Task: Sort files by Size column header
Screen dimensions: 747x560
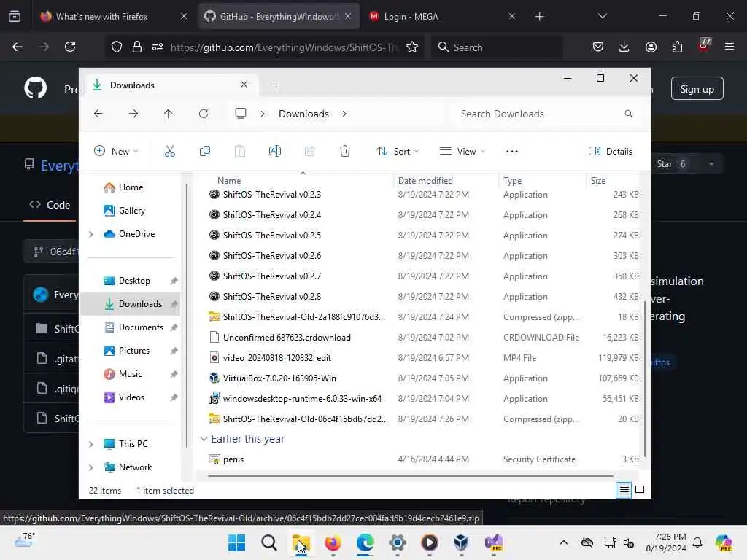Action: point(598,181)
